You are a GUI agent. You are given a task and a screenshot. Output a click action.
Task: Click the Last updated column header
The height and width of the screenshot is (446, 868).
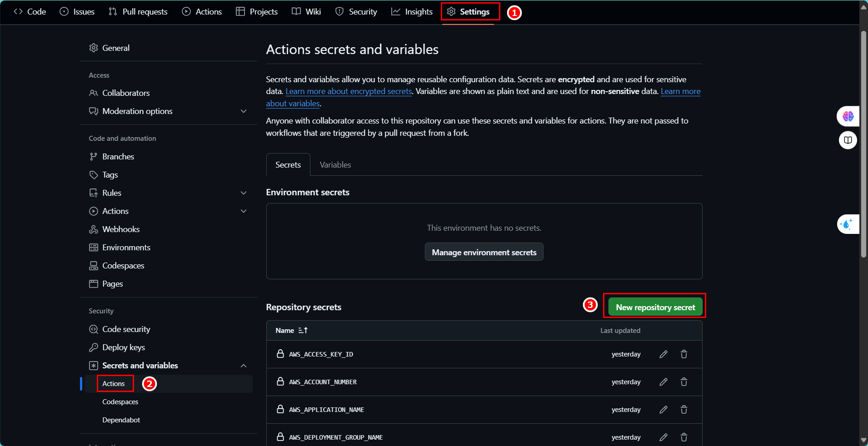pyautogui.click(x=620, y=331)
